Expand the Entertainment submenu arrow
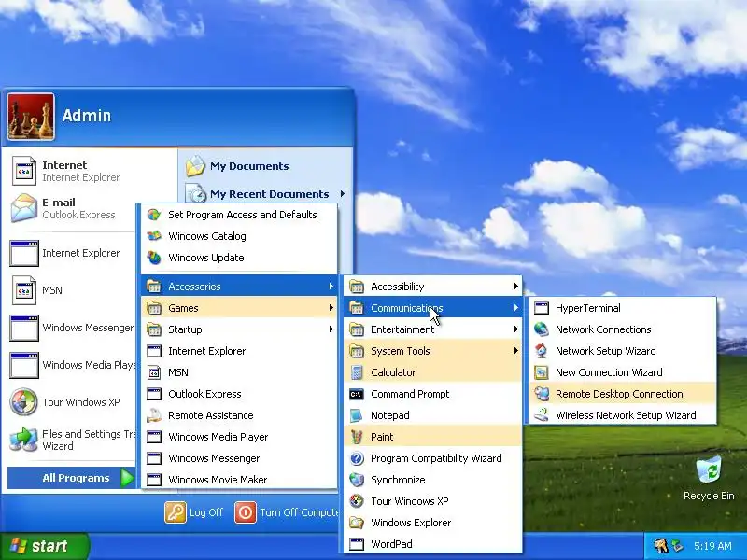The height and width of the screenshot is (560, 747). 516,329
